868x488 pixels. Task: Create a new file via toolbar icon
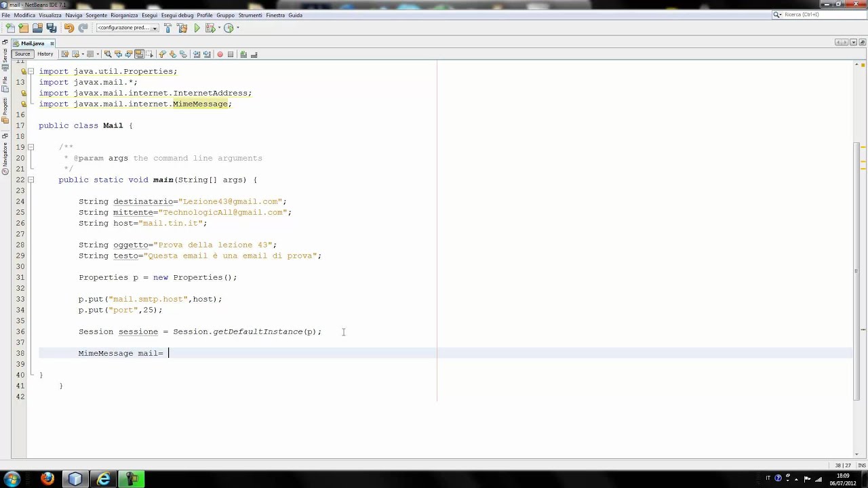point(10,28)
